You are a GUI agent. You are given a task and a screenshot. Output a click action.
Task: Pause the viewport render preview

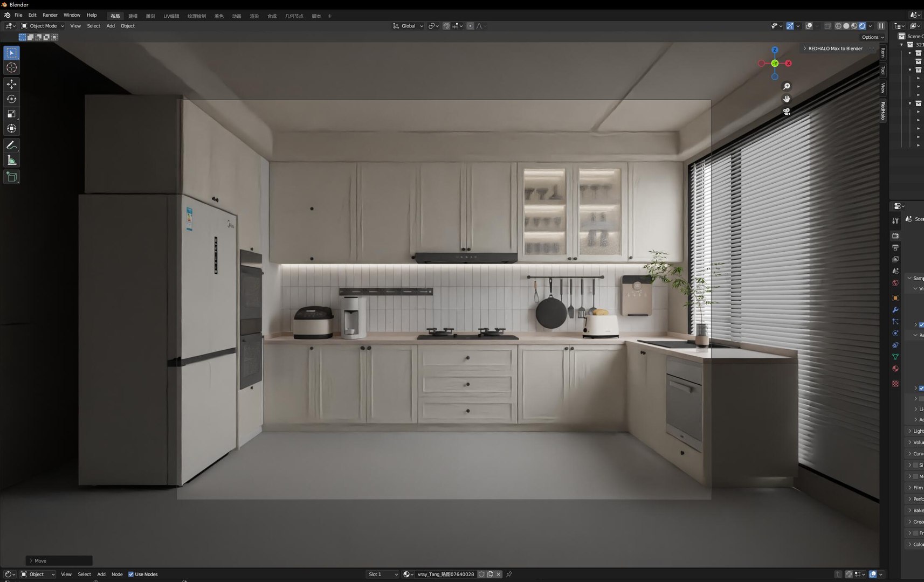881,26
